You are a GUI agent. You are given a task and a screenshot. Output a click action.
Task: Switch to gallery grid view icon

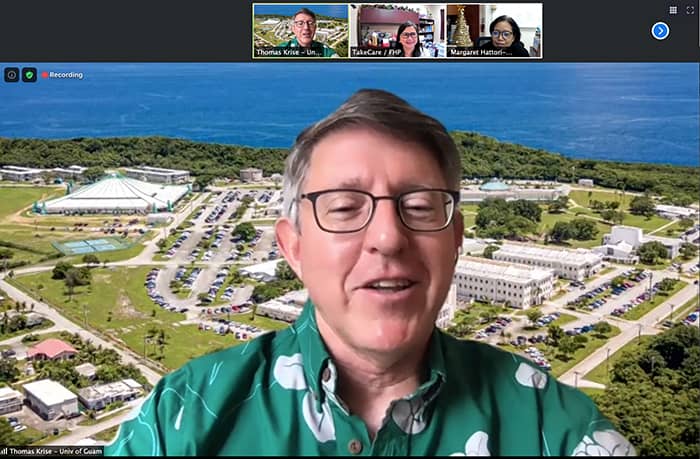click(673, 10)
